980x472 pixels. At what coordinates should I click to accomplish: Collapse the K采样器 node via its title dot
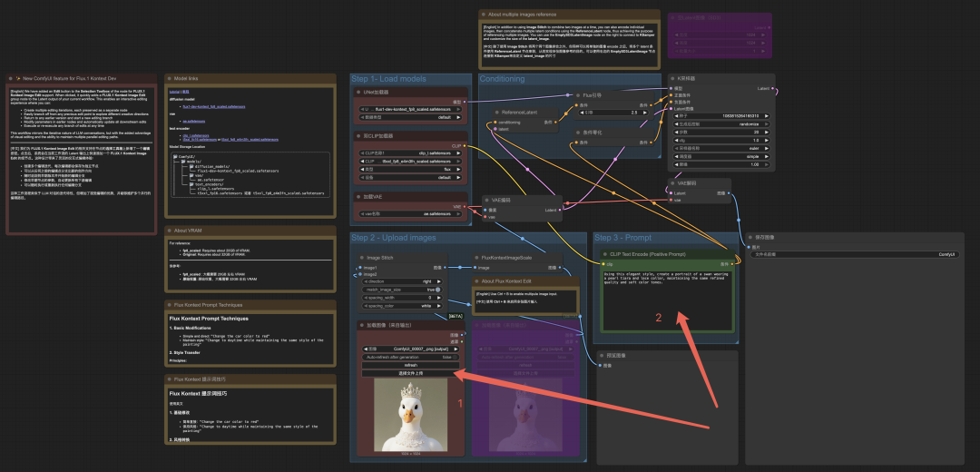tap(671, 79)
